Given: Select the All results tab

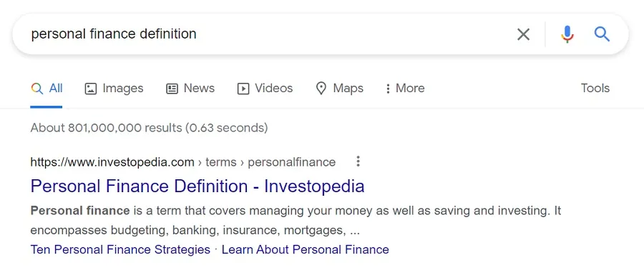Looking at the screenshot, I should pyautogui.click(x=47, y=89).
